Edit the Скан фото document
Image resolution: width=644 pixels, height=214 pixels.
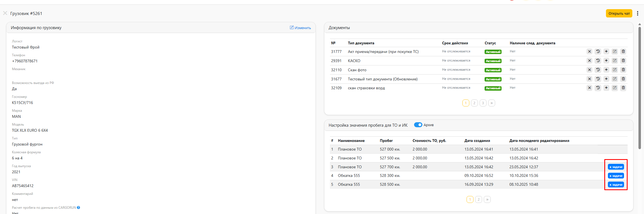click(615, 70)
